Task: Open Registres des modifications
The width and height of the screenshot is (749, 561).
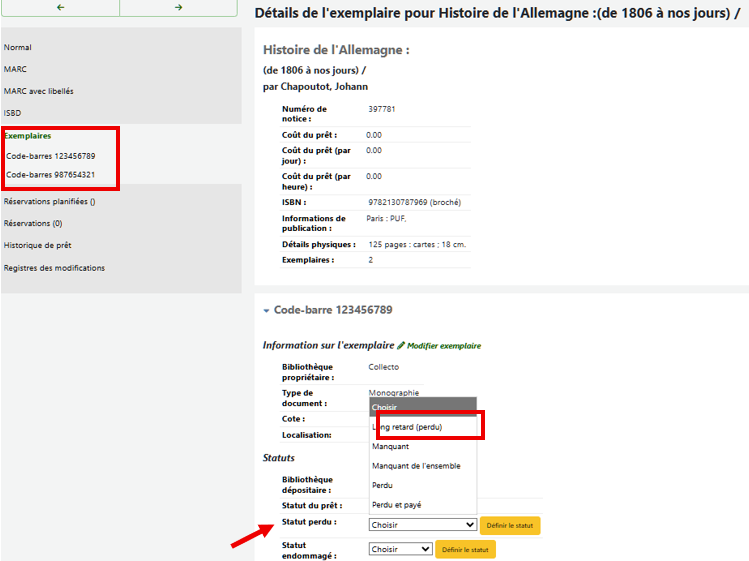Action: tap(54, 268)
